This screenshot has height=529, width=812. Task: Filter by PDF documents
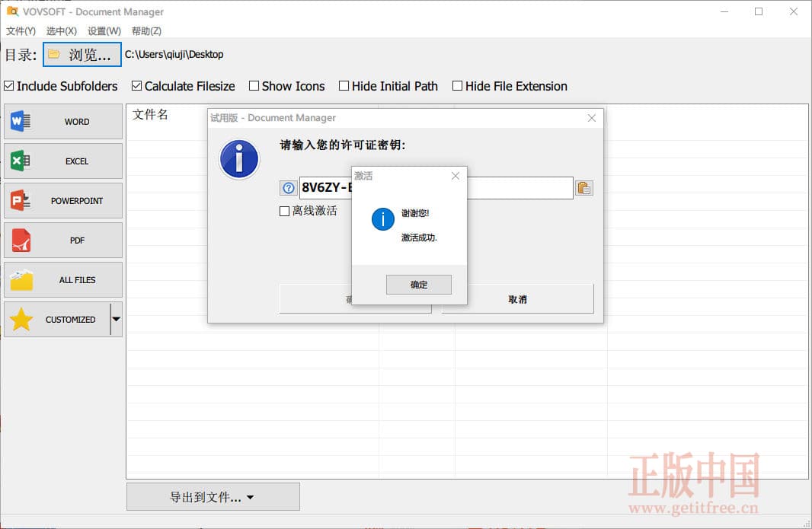coord(63,241)
